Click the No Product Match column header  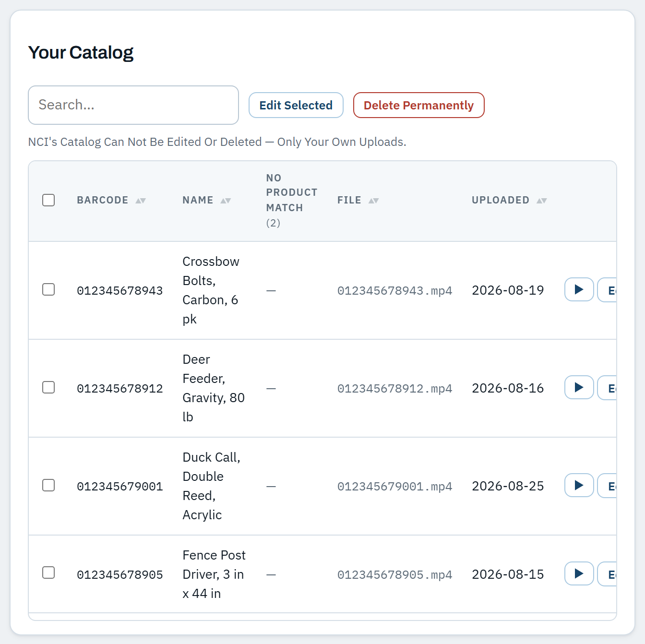[x=292, y=200]
